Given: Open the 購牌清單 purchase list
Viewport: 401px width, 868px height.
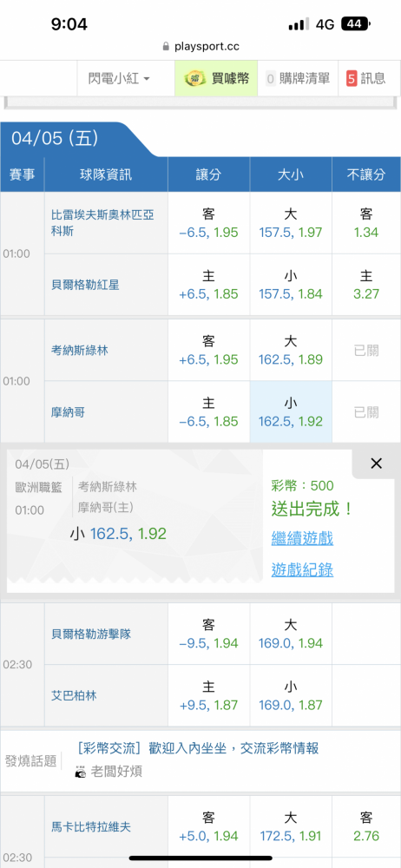Looking at the screenshot, I should click(298, 79).
